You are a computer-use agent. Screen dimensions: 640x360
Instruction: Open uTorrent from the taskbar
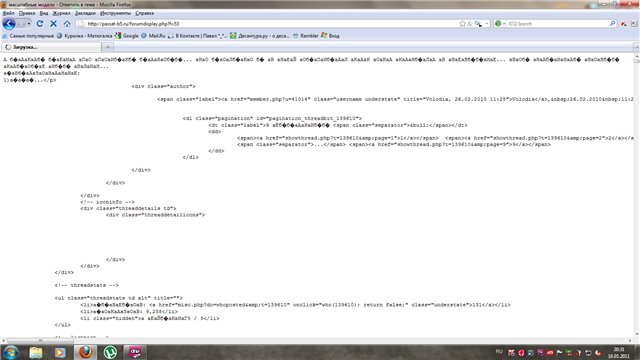[x=110, y=352]
